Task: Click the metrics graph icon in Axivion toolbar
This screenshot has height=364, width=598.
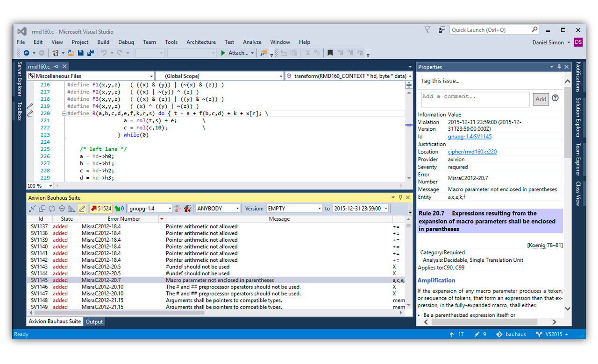Action: [32, 209]
